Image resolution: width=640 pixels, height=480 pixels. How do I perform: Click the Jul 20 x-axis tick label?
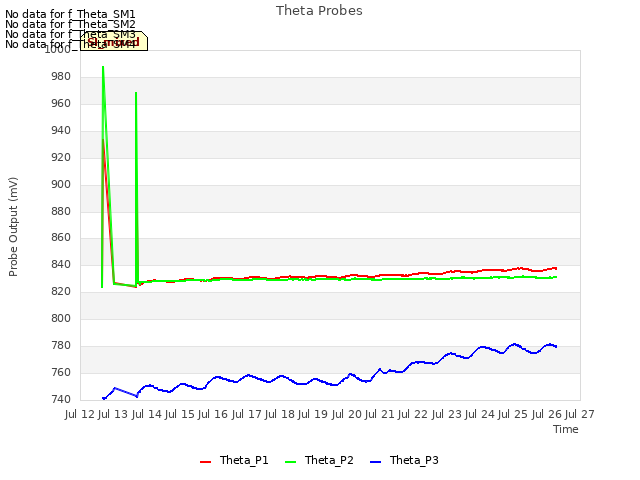(347, 414)
